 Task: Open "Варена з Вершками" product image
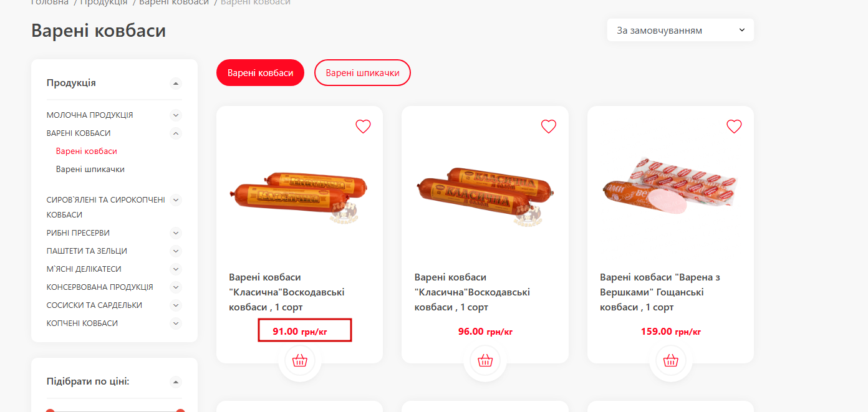click(670, 187)
